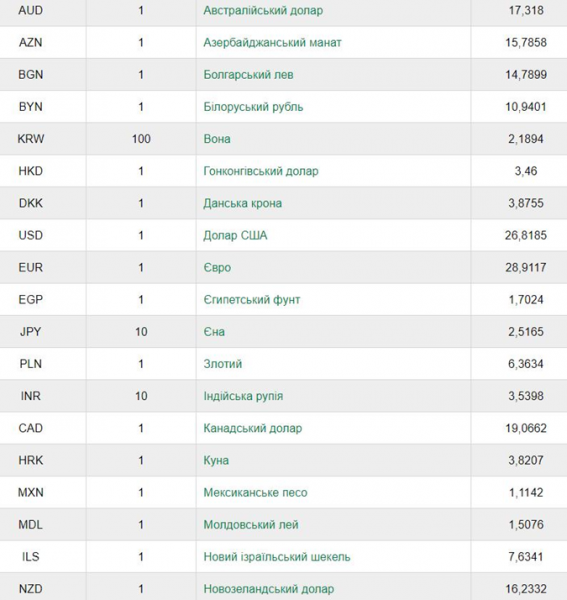The width and height of the screenshot is (567, 600).
Task: Click the Болгарський лев link
Action: tap(248, 75)
